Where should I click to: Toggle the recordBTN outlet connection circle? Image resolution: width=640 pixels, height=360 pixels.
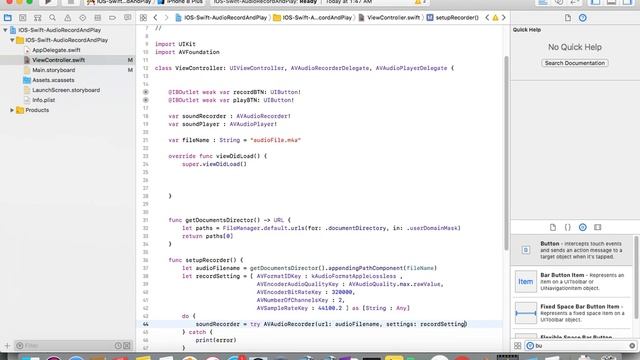[146, 92]
